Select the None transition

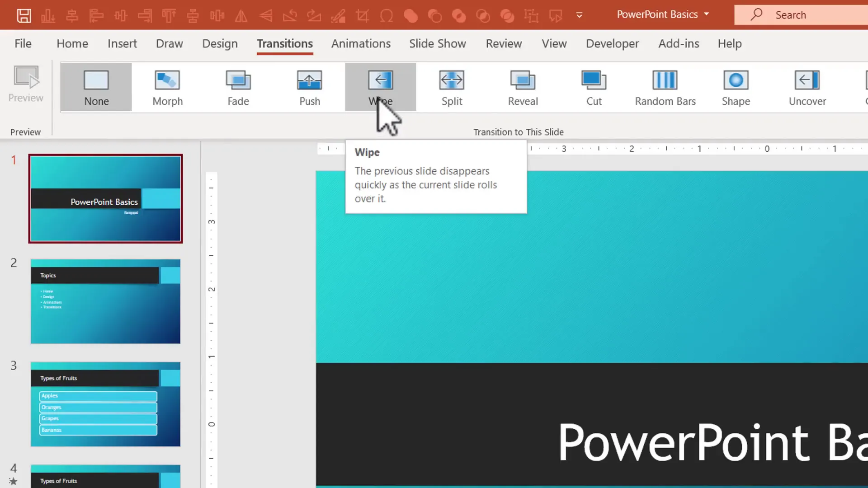(96, 87)
